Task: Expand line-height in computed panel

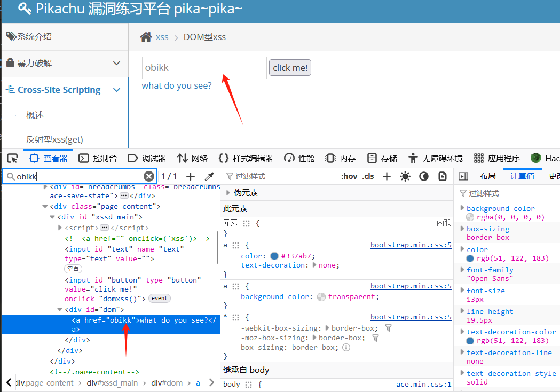Action: 462,310
